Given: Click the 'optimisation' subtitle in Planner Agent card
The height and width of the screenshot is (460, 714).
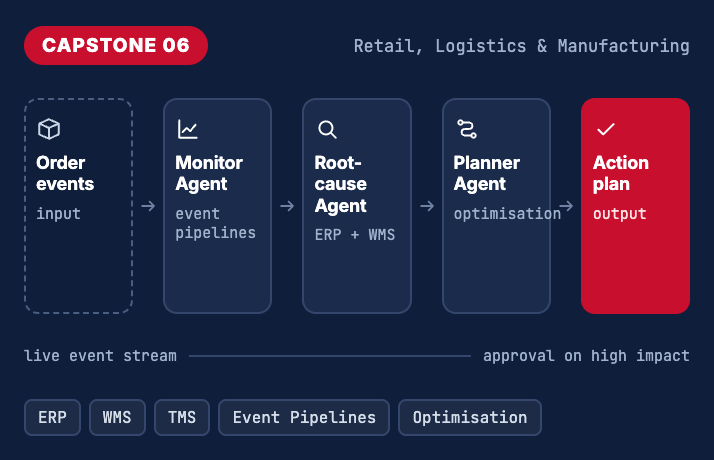Looking at the screenshot, I should 507,214.
